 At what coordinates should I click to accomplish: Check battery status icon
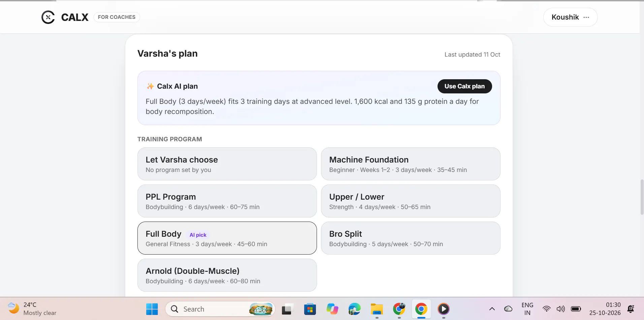(576, 309)
